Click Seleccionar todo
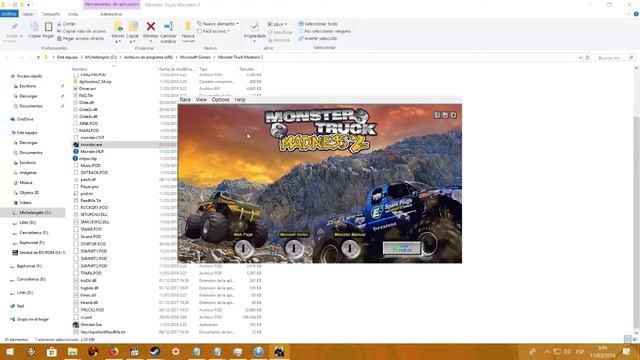Viewport: 640px width, 360px height. pyautogui.click(x=318, y=24)
